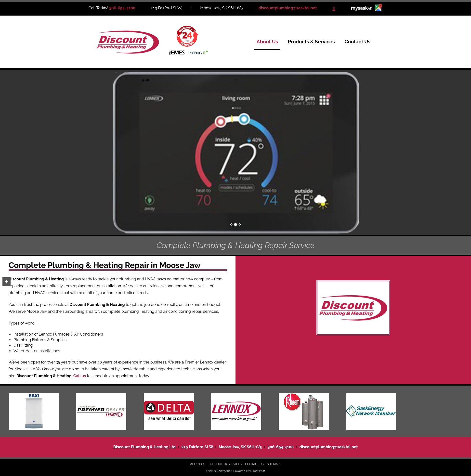Click the banner 'Complete Plumbing & Heating Repair Service'
Viewport: 471px width, 476px height.
235,245
